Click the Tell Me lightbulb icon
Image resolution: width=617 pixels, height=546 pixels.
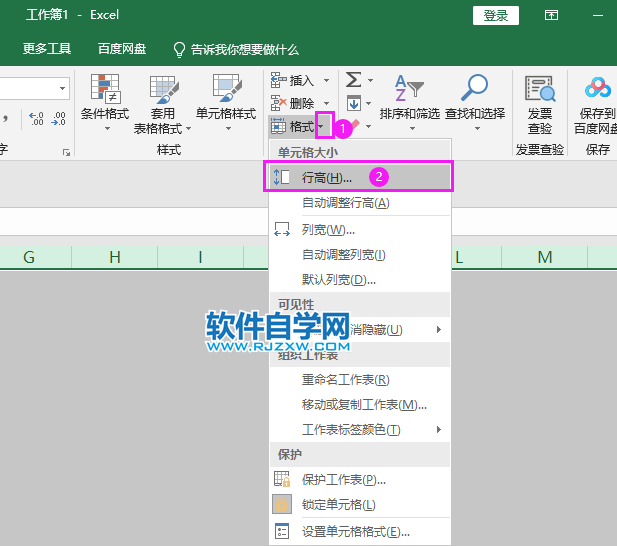(x=179, y=50)
